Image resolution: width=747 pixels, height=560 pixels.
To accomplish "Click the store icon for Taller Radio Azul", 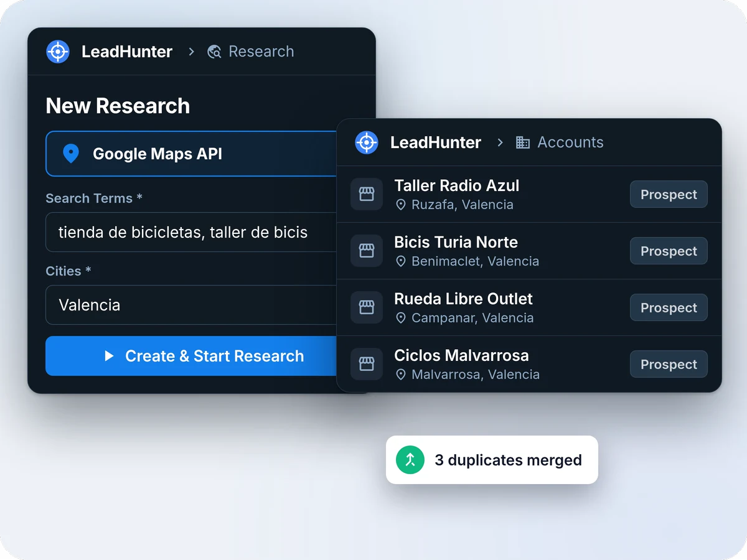I will pos(367,194).
